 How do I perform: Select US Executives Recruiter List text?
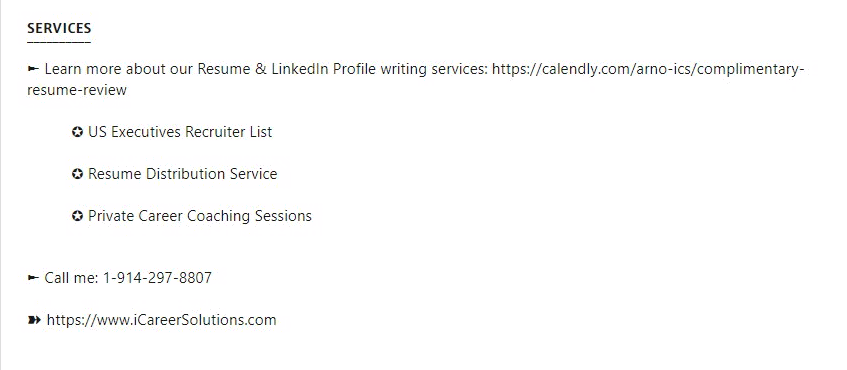tap(180, 132)
